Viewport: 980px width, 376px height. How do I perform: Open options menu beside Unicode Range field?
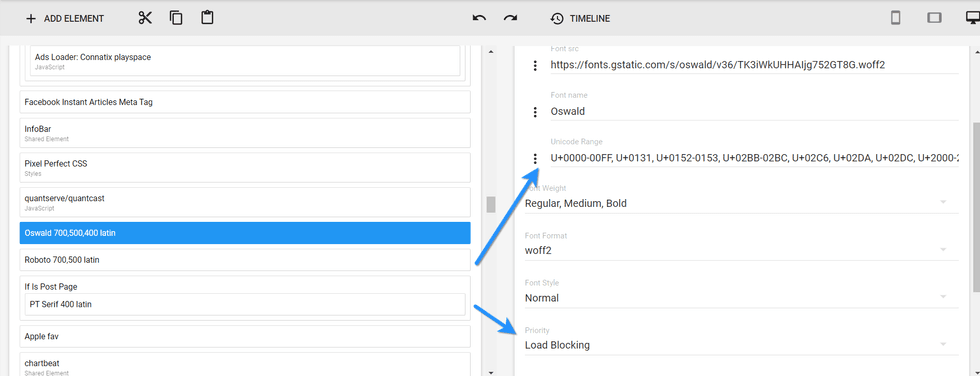(x=535, y=159)
